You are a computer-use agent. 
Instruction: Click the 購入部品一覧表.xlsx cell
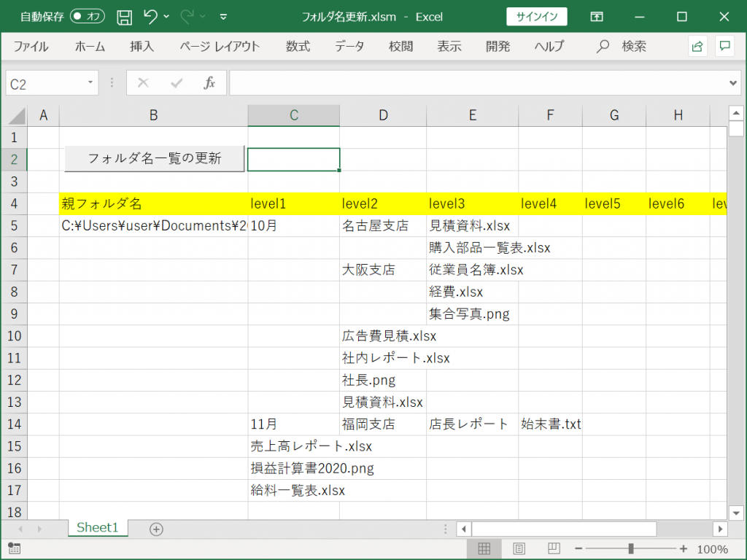click(x=472, y=248)
